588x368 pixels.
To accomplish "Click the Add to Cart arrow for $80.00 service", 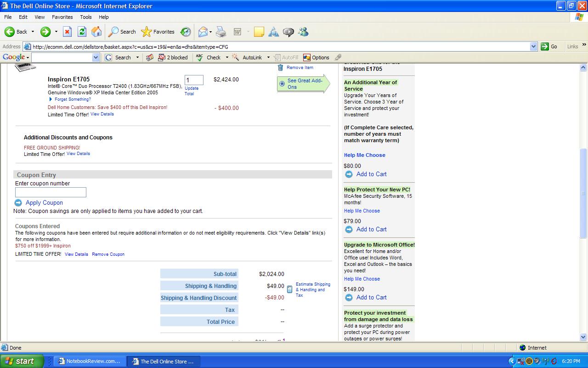I will [349, 174].
